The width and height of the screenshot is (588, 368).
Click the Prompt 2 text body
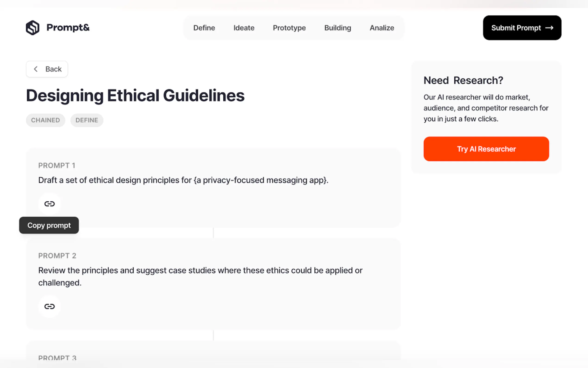tap(200, 276)
